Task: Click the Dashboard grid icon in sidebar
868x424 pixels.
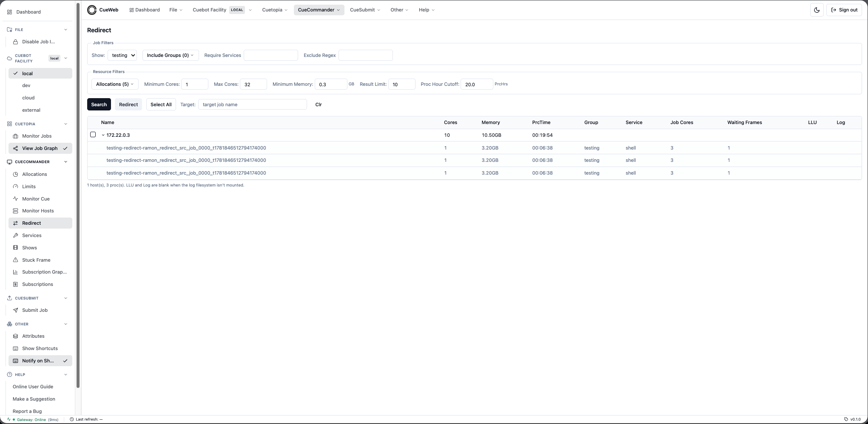Action: coord(9,12)
